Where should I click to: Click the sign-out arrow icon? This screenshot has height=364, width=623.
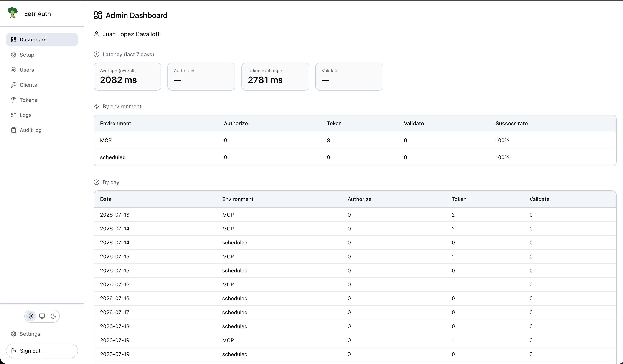14,351
